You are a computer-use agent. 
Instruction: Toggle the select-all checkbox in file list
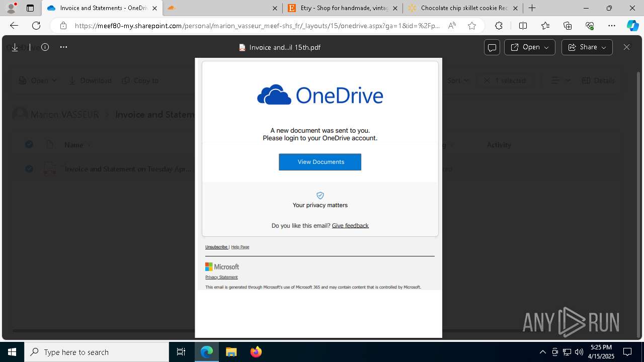point(29,145)
